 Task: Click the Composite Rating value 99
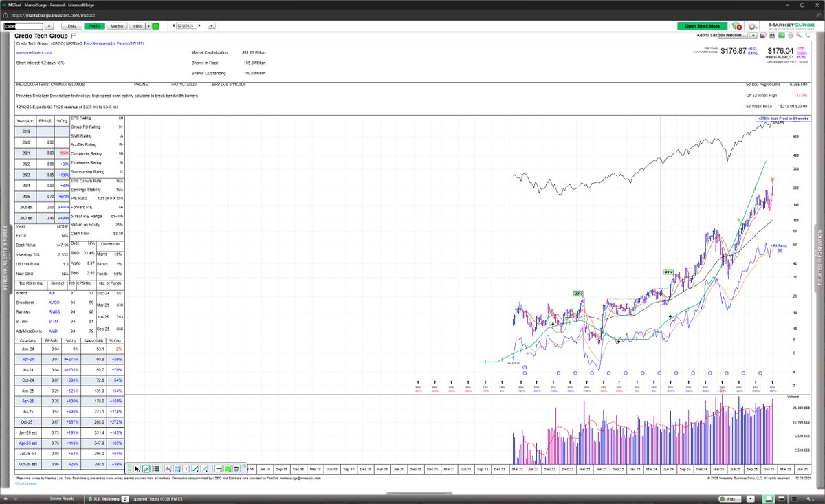(121, 153)
